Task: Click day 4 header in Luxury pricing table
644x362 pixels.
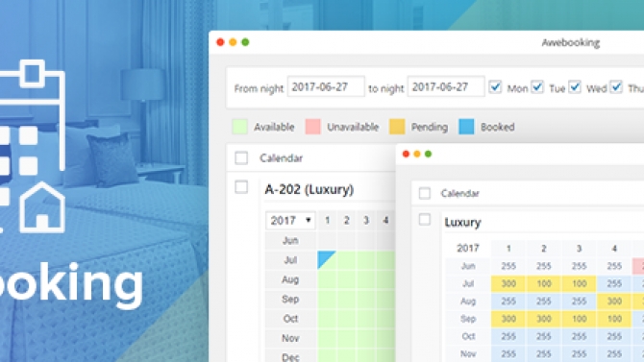Action: coord(614,249)
